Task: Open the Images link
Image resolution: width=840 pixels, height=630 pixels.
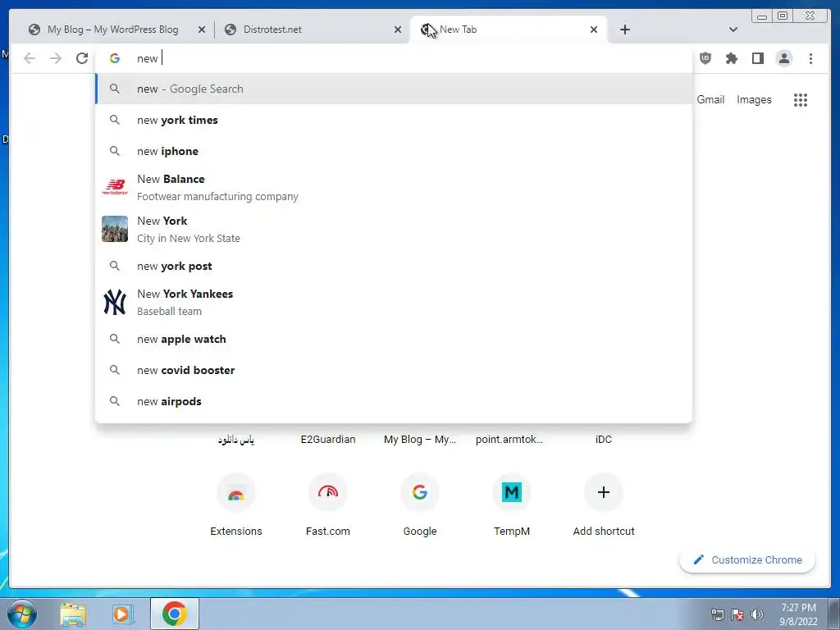Action: click(754, 99)
